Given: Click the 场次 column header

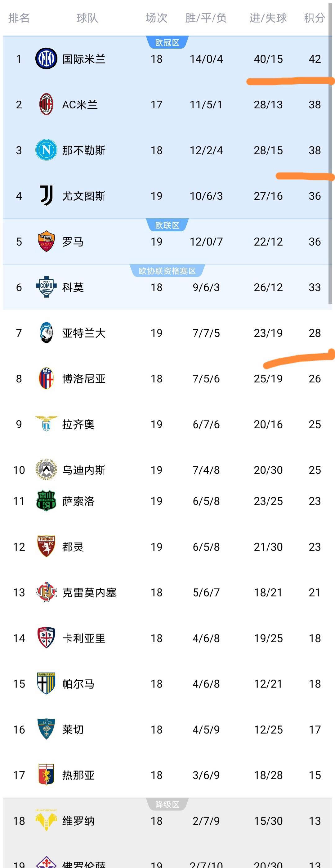Looking at the screenshot, I should [x=157, y=18].
